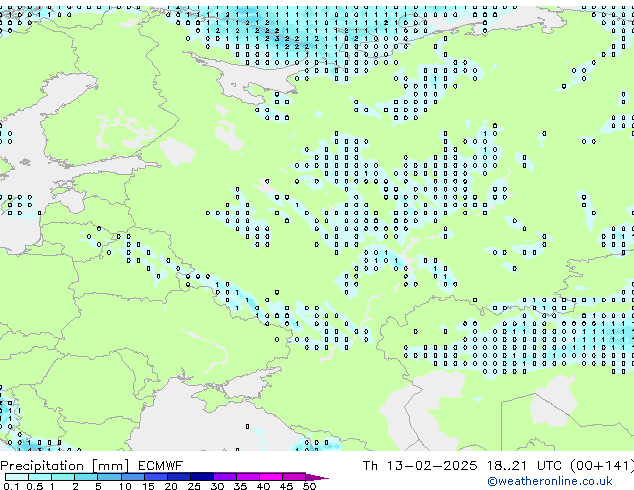Click the '40' legend scale label
The image size is (634, 490).
point(263,486)
